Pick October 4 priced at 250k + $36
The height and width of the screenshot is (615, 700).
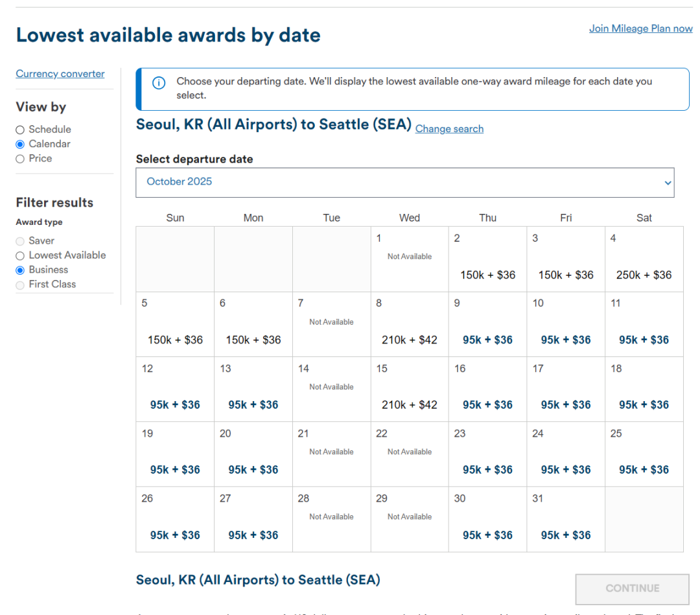(644, 275)
